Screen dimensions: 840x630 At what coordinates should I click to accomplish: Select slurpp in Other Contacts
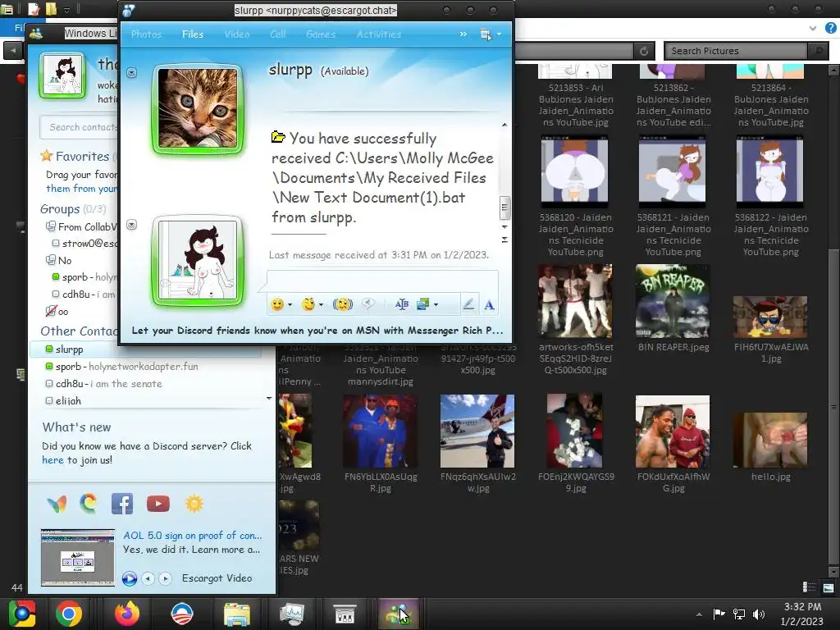click(x=145, y=349)
